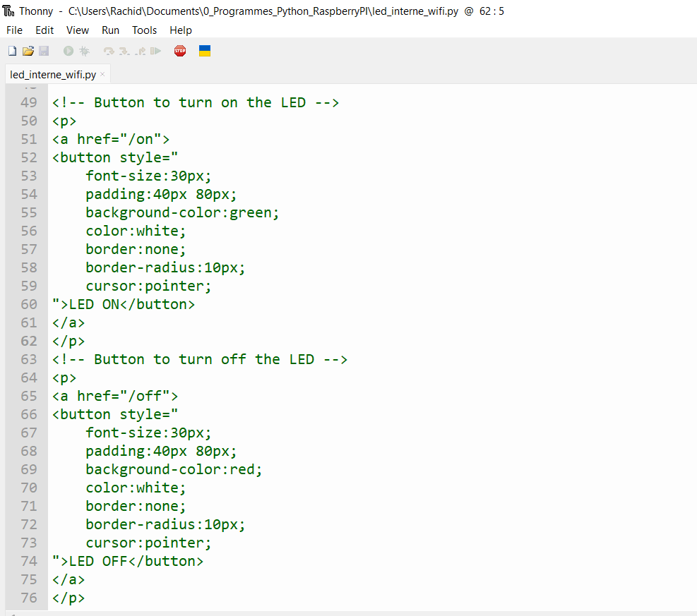The height and width of the screenshot is (616, 697).
Task: Open the Help menu
Action: (x=181, y=30)
